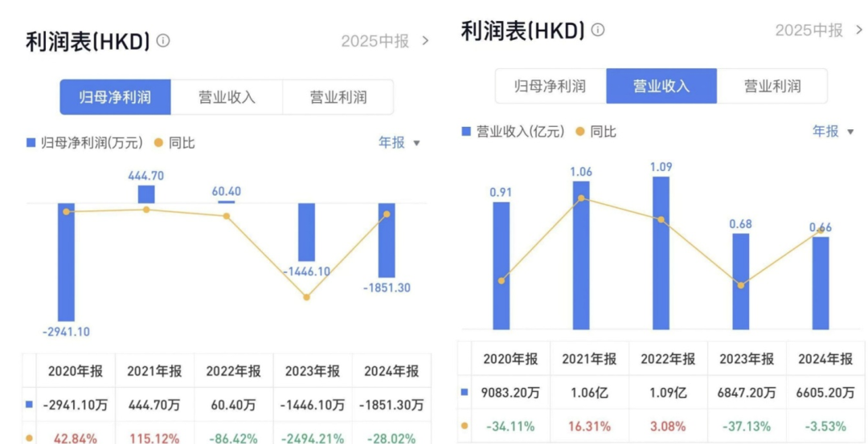
Task: Click the info icon beside the right 利润表(HKD) title
Action: pos(598,30)
